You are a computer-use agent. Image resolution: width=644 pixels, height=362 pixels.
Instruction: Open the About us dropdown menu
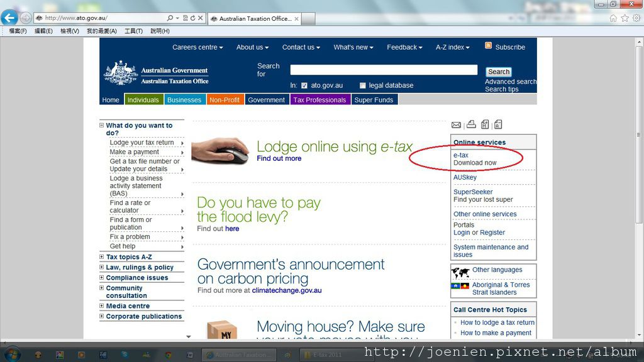coord(252,47)
